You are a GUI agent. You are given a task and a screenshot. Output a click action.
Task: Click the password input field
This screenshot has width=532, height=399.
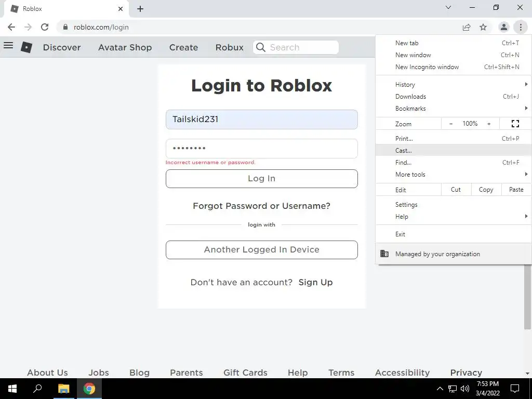(x=262, y=148)
